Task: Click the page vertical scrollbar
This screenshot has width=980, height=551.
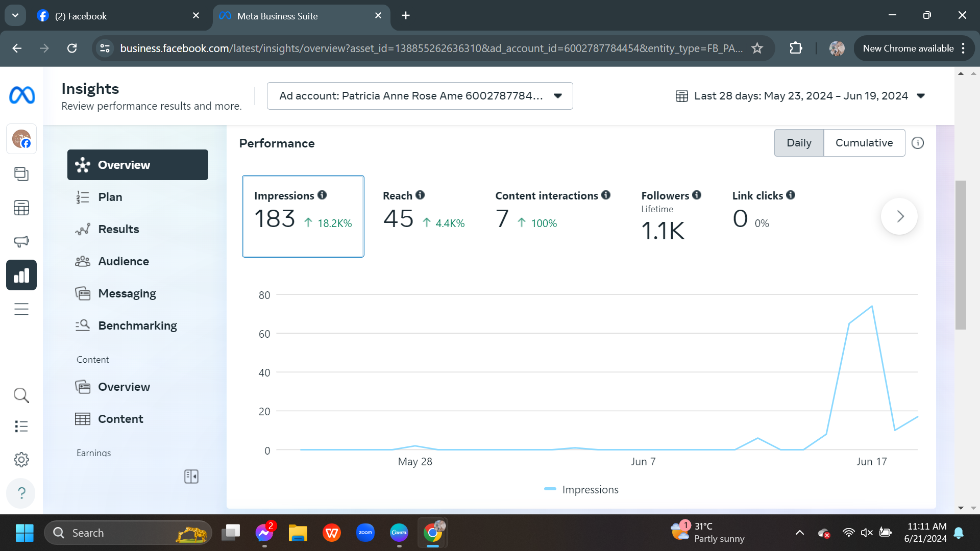Action: [961, 255]
